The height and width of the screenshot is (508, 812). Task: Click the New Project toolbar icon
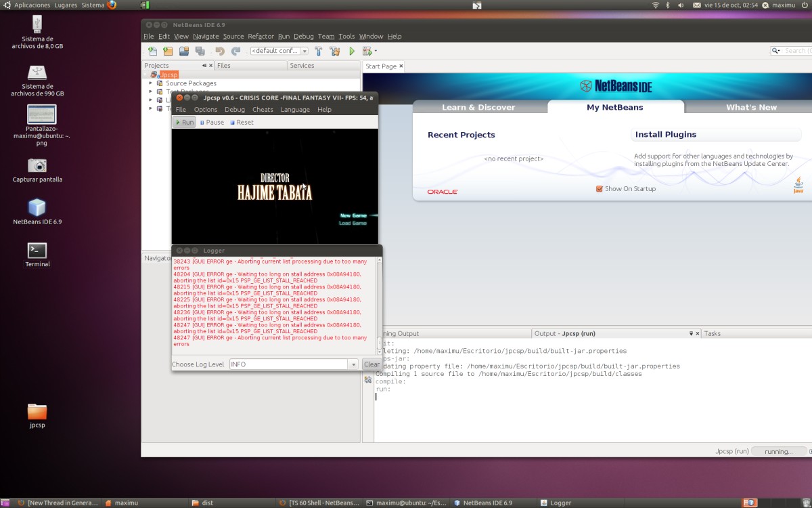click(168, 51)
